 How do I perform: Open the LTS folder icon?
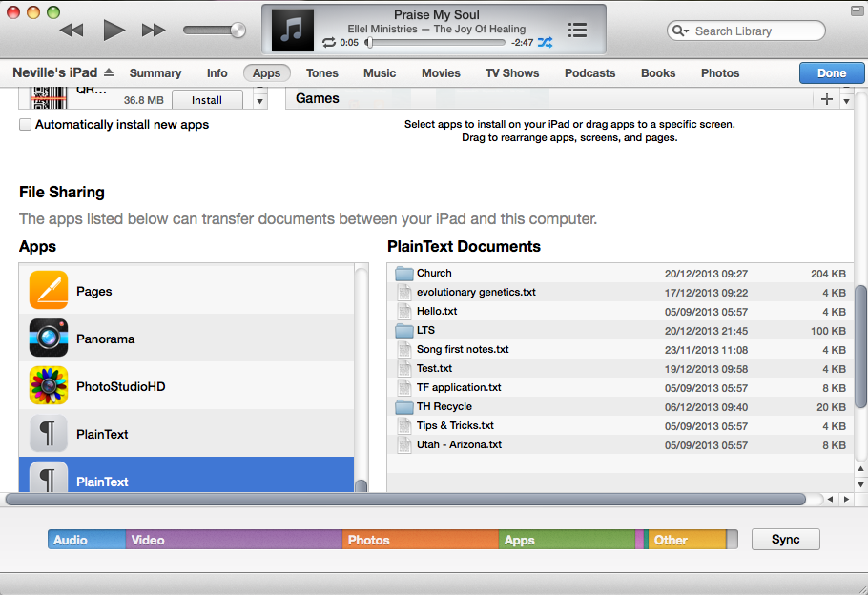click(x=404, y=331)
